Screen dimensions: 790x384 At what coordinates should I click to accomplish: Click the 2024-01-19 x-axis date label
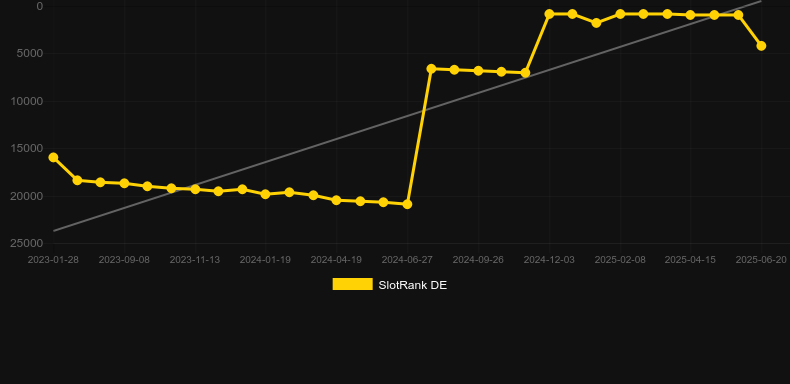(266, 260)
